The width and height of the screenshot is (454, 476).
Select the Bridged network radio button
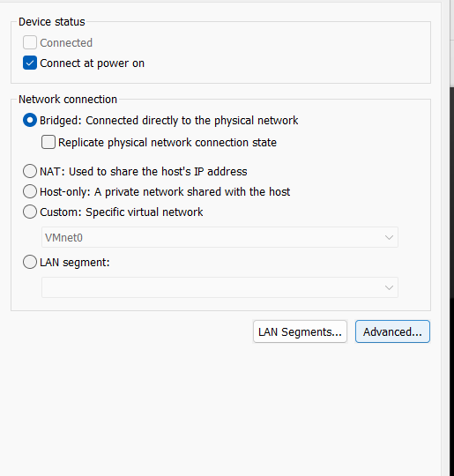(x=30, y=120)
